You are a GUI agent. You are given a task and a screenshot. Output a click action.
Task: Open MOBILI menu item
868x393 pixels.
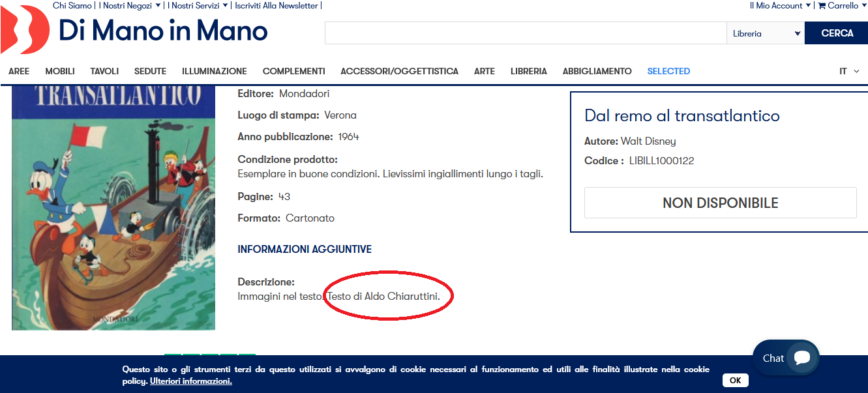coord(60,71)
